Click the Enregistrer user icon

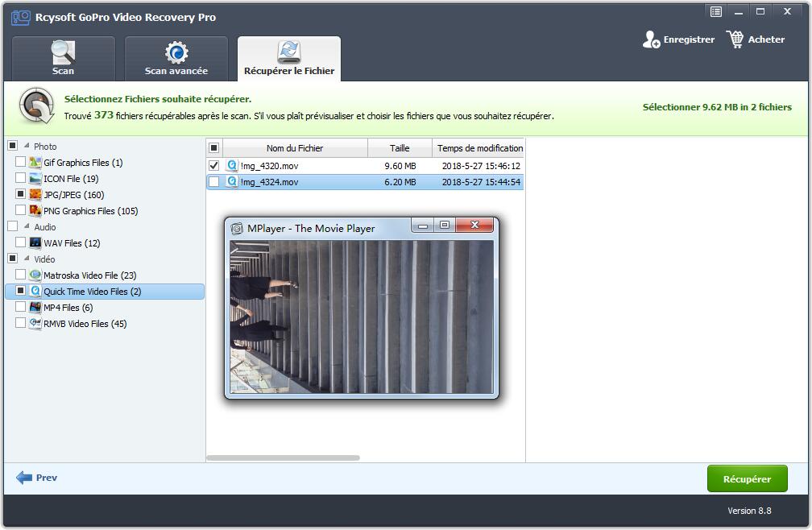[652, 39]
